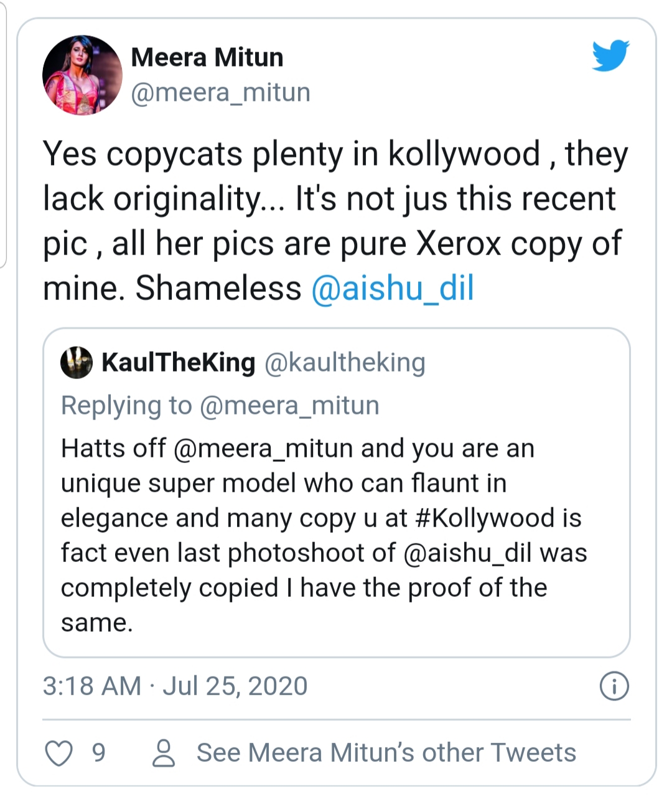
Task: Open the quoted tweet body text
Action: pyautogui.click(x=324, y=535)
